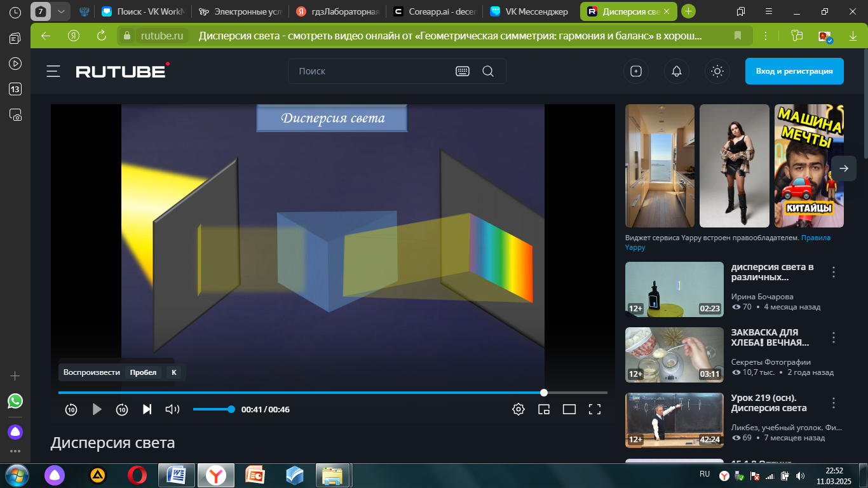
Task: Open options for дисперсия света в различных video
Action: 834,272
